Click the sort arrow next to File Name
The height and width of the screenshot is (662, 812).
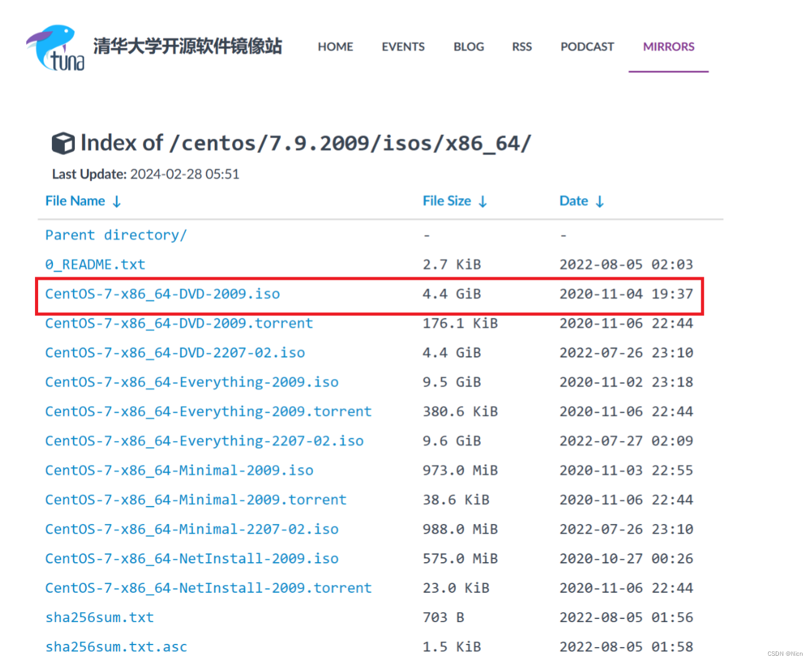click(x=117, y=202)
